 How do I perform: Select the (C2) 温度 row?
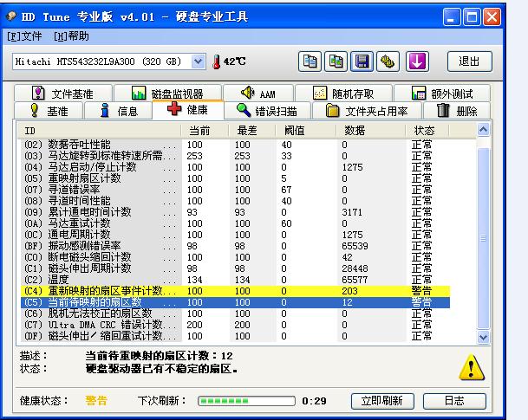(x=235, y=280)
